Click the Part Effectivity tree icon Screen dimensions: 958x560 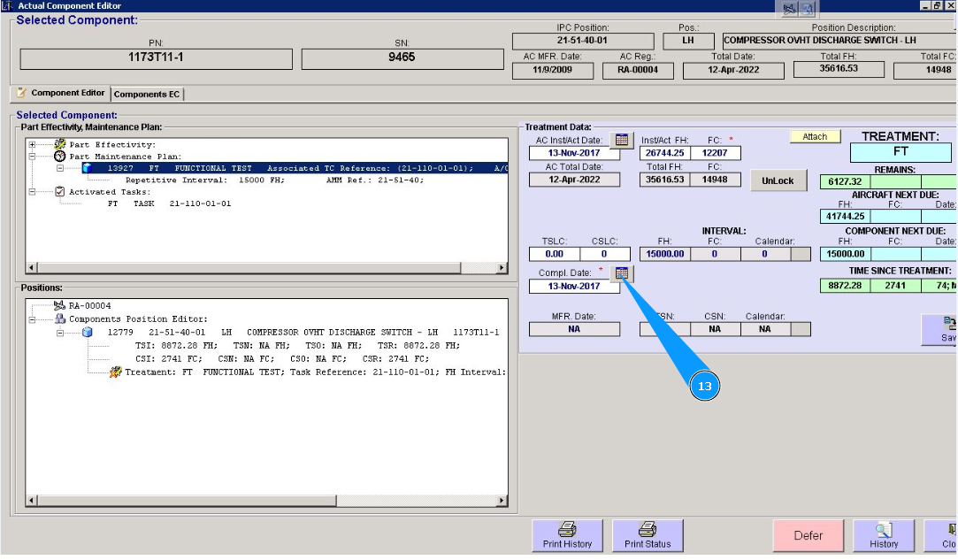point(60,144)
